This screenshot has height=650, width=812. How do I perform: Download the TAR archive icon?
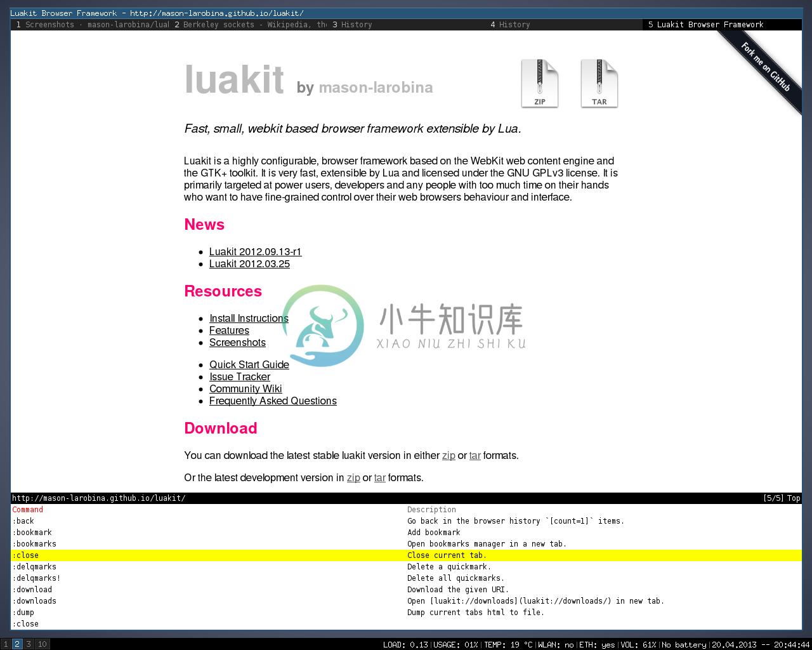click(599, 83)
